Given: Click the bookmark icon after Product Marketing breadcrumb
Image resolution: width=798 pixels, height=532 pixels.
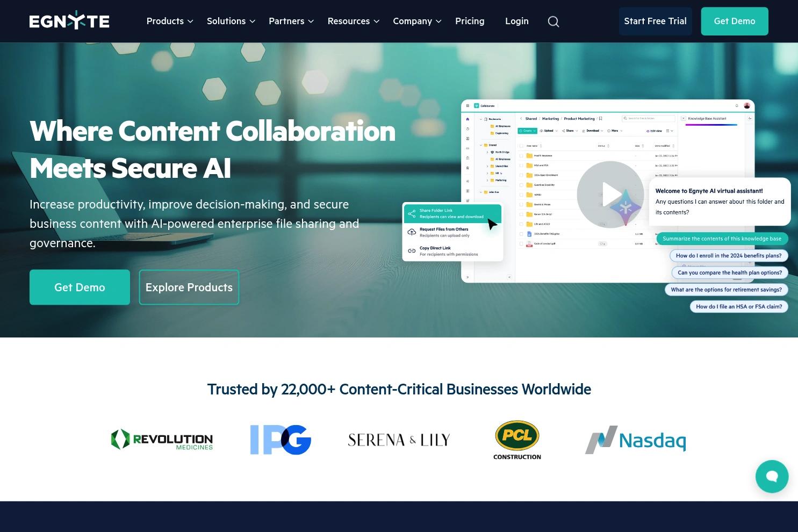Looking at the screenshot, I should point(601,119).
